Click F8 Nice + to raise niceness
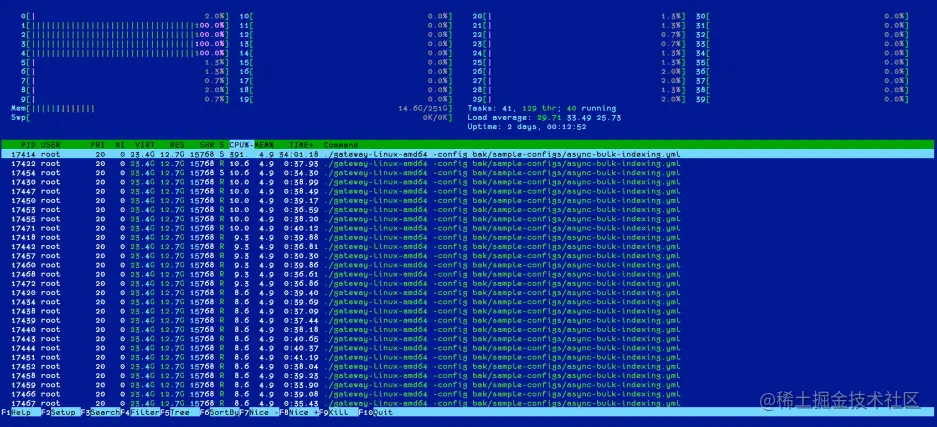Viewport: 937px width, 427px height. coord(299,413)
